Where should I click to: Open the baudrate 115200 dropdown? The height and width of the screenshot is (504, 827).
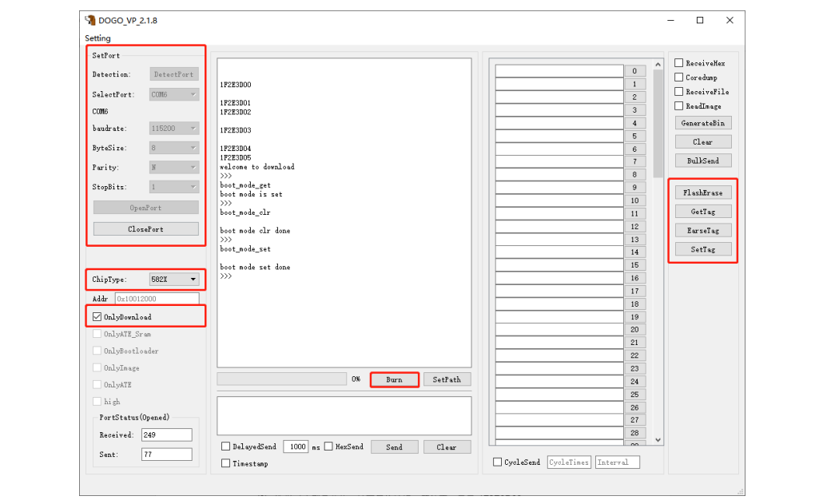[x=174, y=128]
